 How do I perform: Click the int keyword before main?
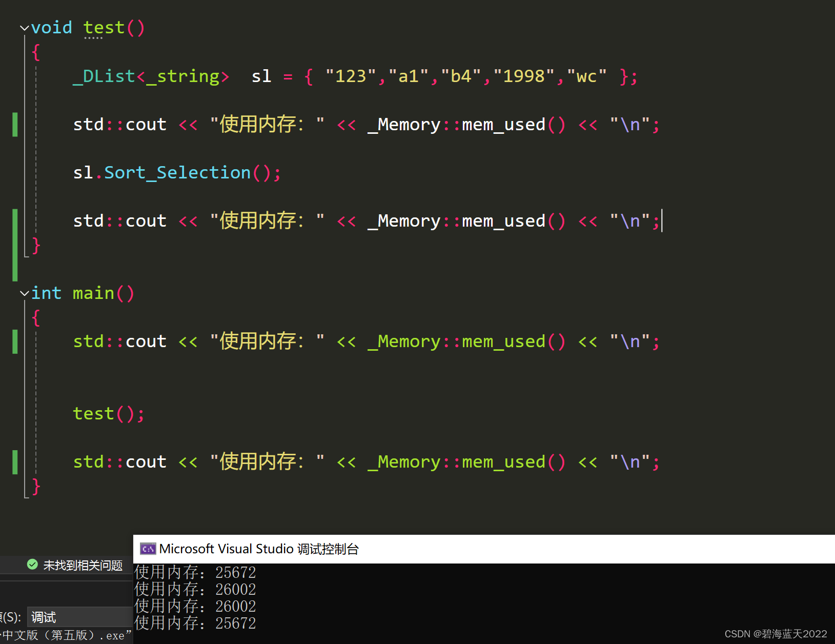46,293
